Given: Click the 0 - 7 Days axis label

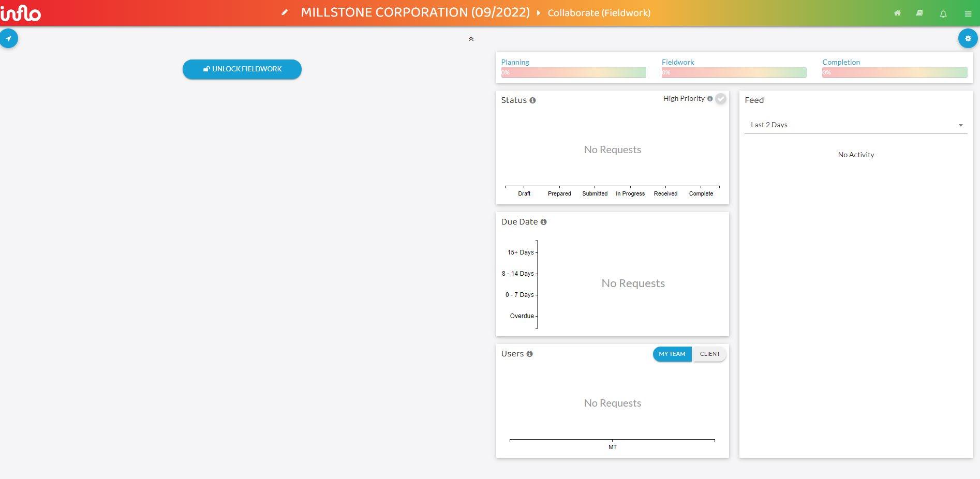Looking at the screenshot, I should tap(519, 295).
